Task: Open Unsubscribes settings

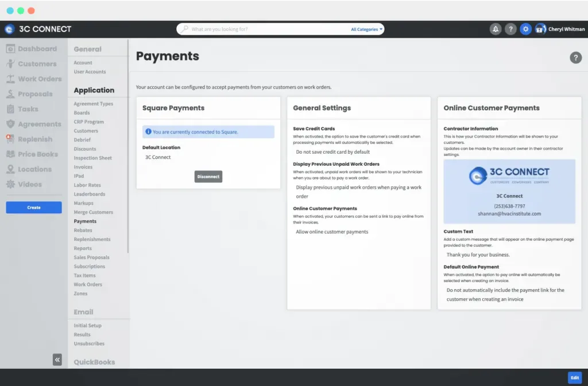Action: pos(89,344)
